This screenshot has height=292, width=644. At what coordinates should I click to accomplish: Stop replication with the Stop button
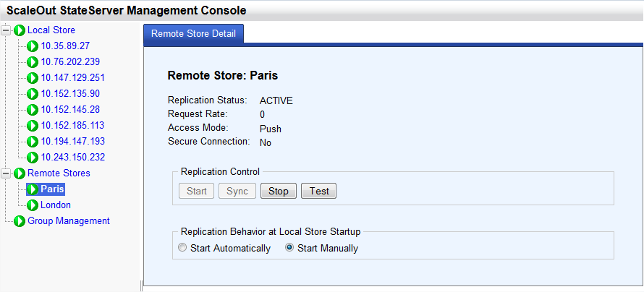(x=279, y=191)
